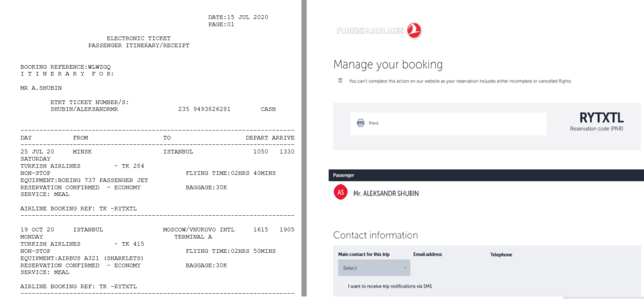Click the Turkish Airlines wordmark
The height and width of the screenshot is (299, 644).
[369, 31]
